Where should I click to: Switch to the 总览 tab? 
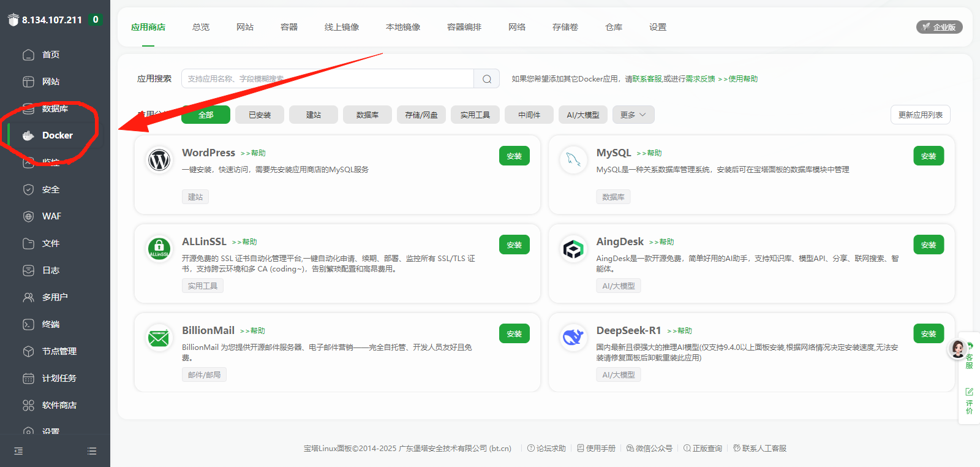(x=201, y=27)
